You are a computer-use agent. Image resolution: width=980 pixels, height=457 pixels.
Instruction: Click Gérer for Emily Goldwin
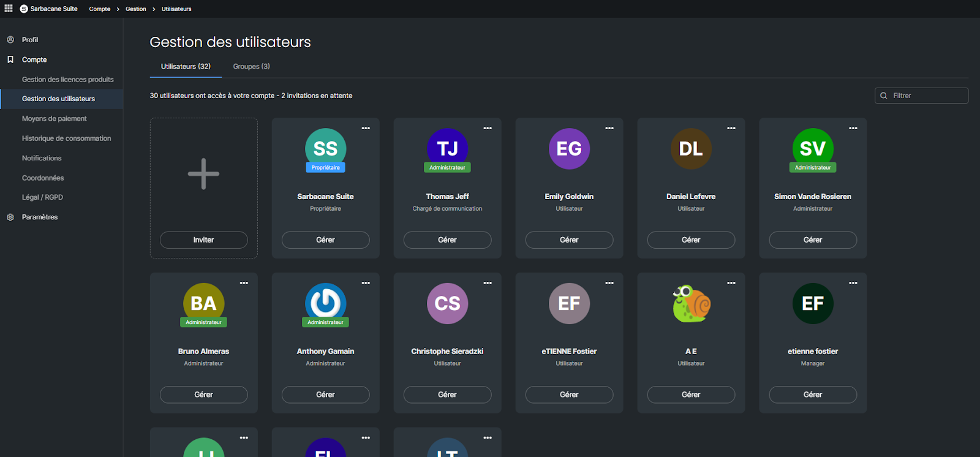569,240
